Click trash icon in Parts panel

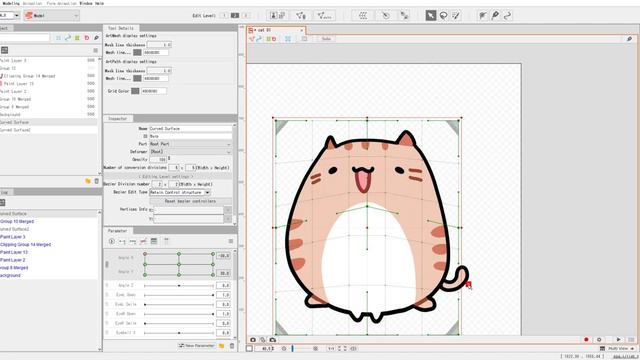pos(97,181)
